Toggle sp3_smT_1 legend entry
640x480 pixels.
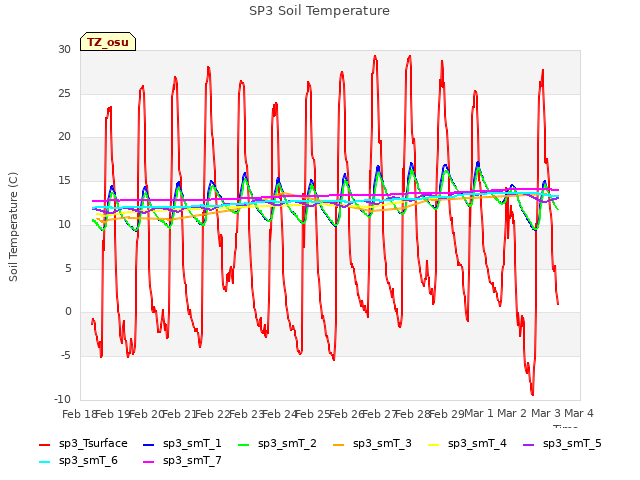182,444
